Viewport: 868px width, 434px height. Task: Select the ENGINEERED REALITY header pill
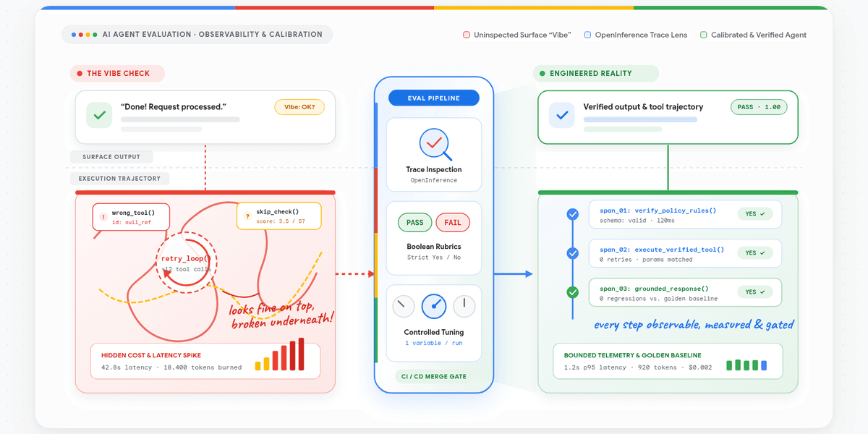(596, 74)
